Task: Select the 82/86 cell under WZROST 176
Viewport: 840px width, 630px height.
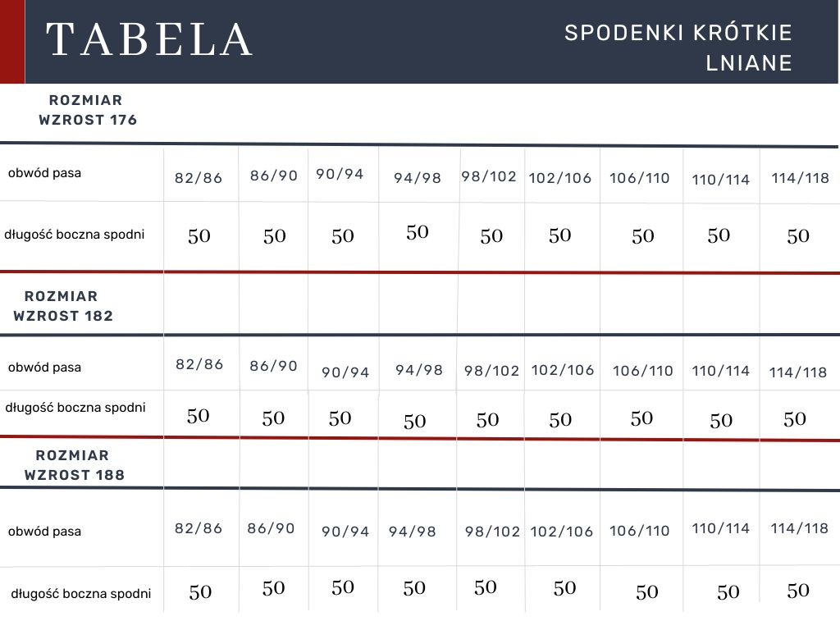Action: click(x=199, y=178)
